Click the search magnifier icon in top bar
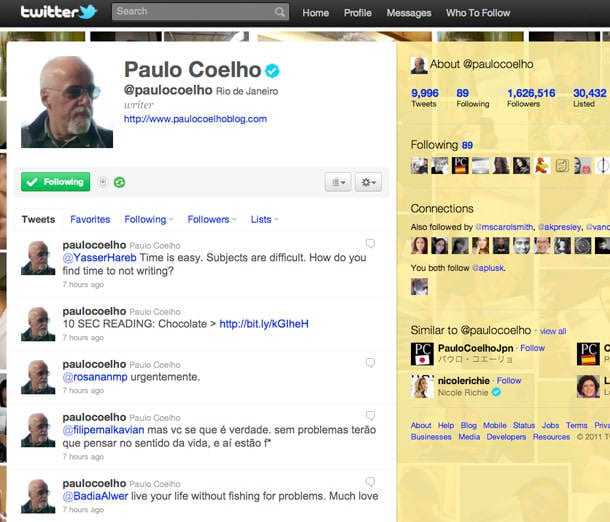 pos(281,13)
